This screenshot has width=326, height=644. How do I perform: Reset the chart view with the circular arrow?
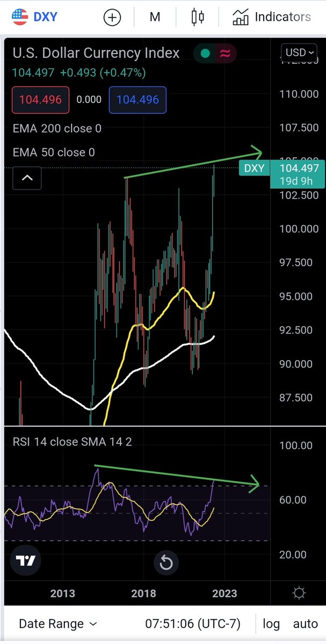click(166, 563)
